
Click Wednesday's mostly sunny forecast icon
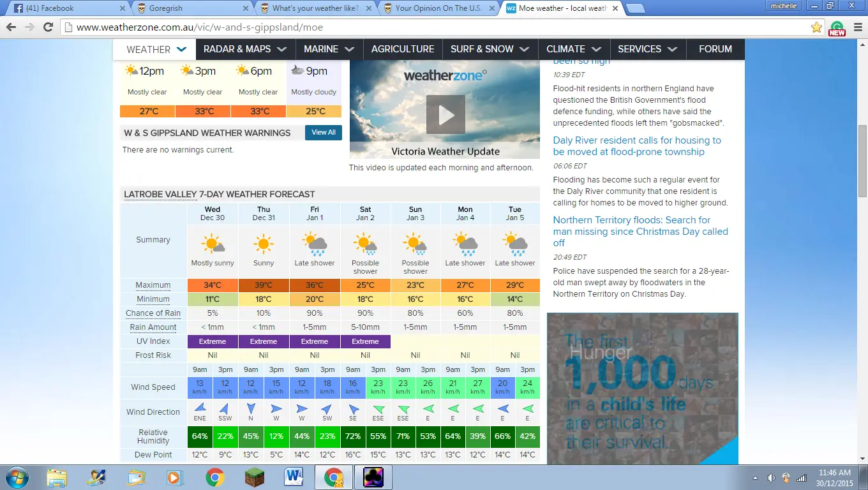(213, 244)
